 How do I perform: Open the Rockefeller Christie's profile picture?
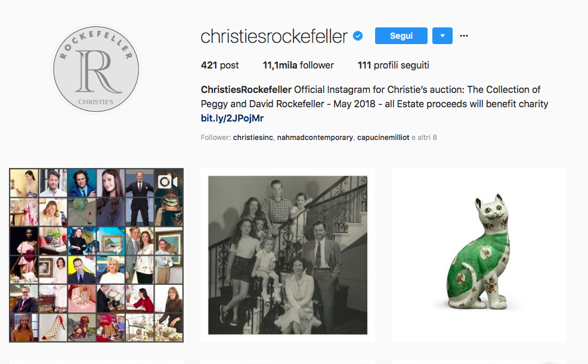(96, 69)
